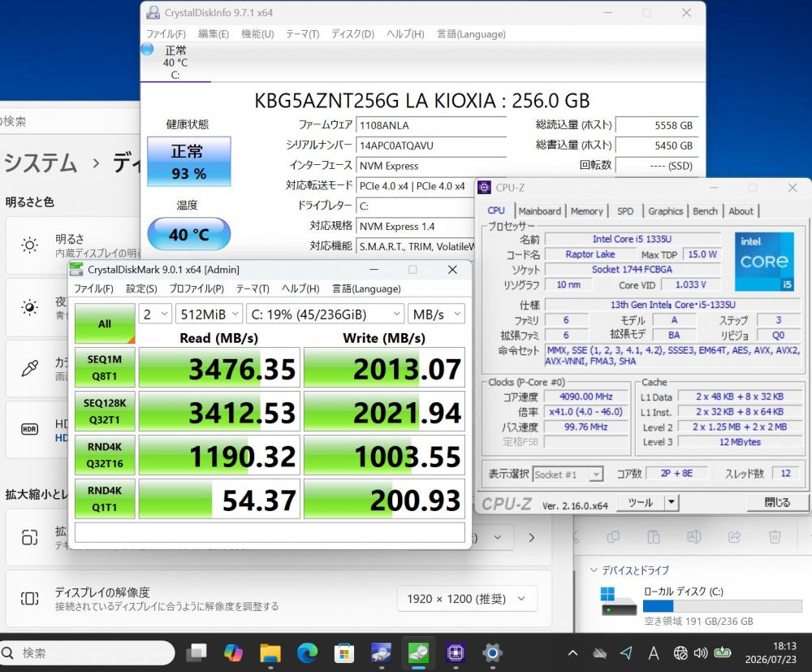The image size is (812, 672).
Task: Run the SEQ128K Q32T1 test
Action: 105,411
